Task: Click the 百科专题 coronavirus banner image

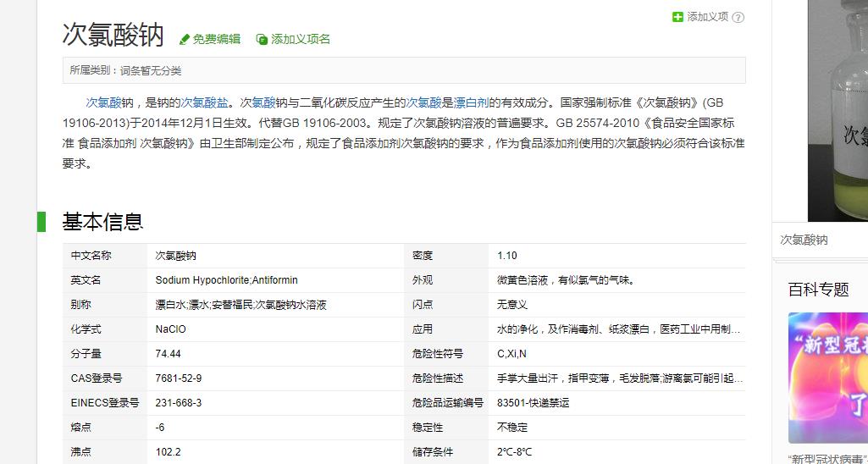Action: tap(827, 378)
